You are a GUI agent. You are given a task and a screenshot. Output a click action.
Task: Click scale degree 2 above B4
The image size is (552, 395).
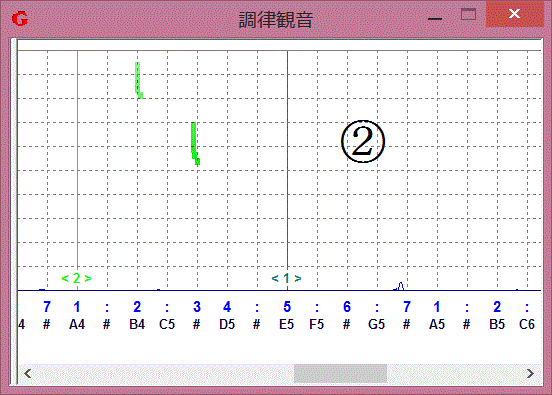click(137, 307)
